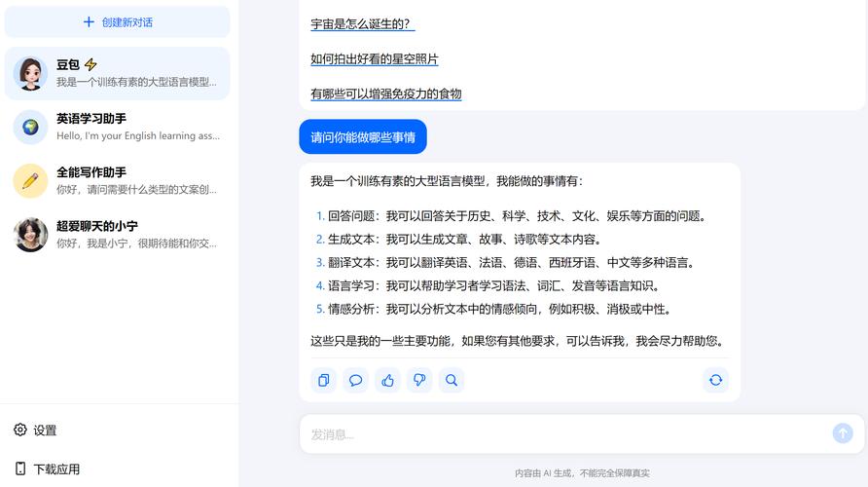Click the list item 4. 语言学习
The image size is (868, 487).
[x=488, y=286]
